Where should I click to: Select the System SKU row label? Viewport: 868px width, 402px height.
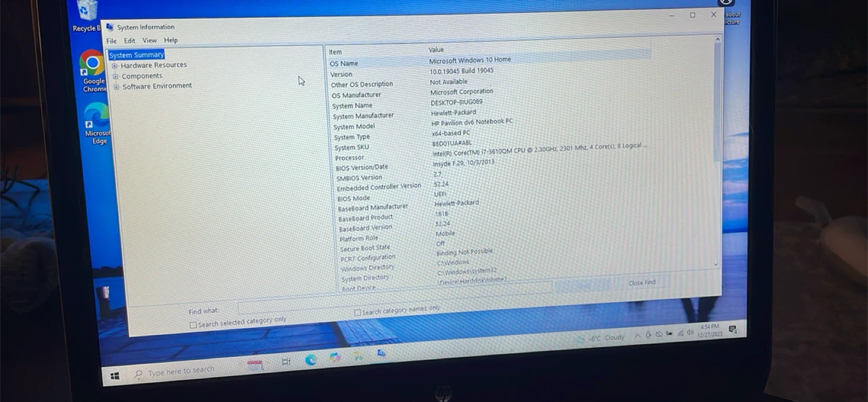coord(351,148)
